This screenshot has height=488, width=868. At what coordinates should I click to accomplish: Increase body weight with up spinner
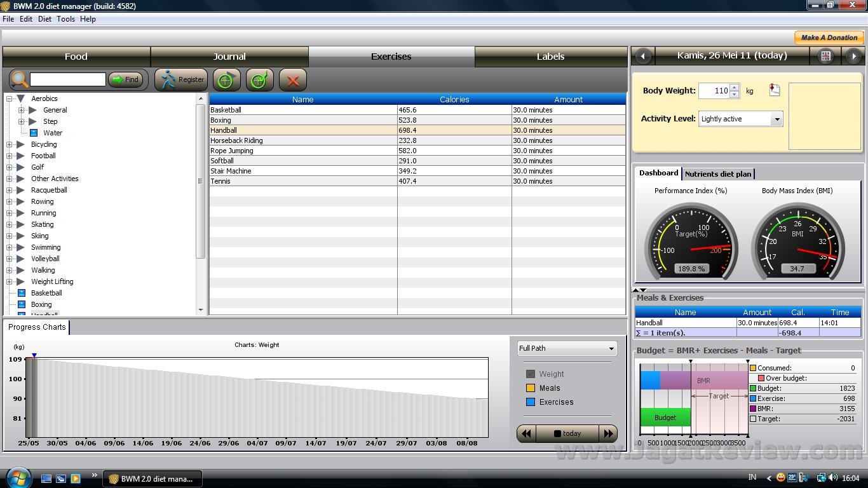pyautogui.click(x=735, y=87)
